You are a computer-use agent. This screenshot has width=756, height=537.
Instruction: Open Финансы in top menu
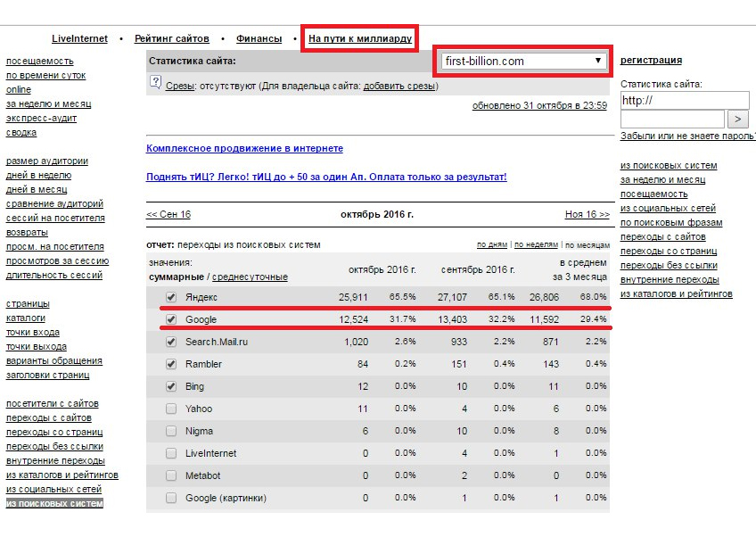tap(259, 38)
